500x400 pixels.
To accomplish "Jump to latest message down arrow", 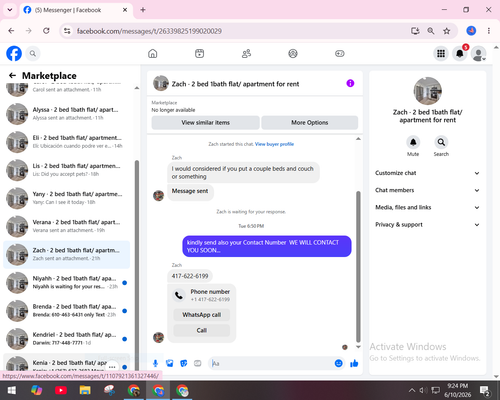I will 358,347.
